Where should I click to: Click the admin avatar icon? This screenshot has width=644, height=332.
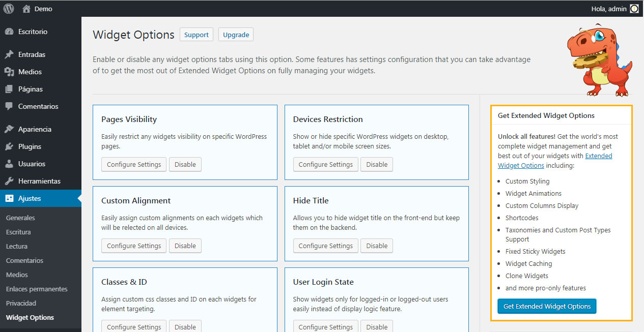click(634, 9)
